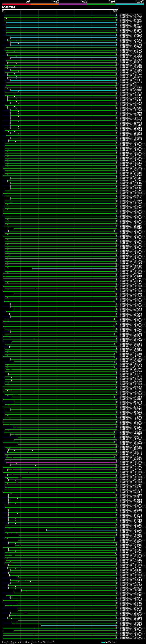Click the UniRef100_C3KHK9 label
The width and height of the screenshot is (146, 644).
pyautogui.click(x=131, y=264)
